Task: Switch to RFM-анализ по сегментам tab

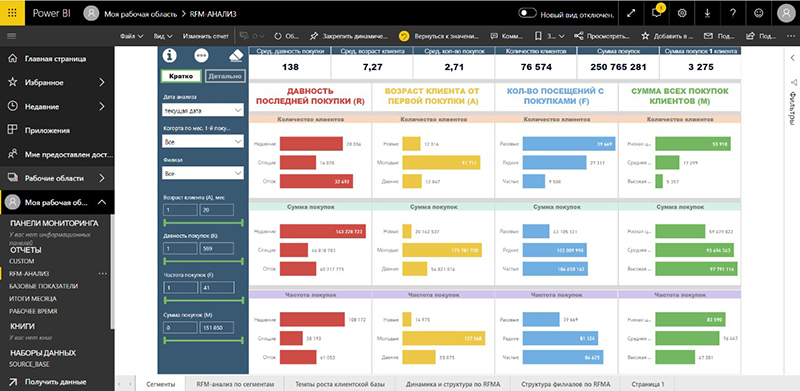Action: (x=236, y=384)
